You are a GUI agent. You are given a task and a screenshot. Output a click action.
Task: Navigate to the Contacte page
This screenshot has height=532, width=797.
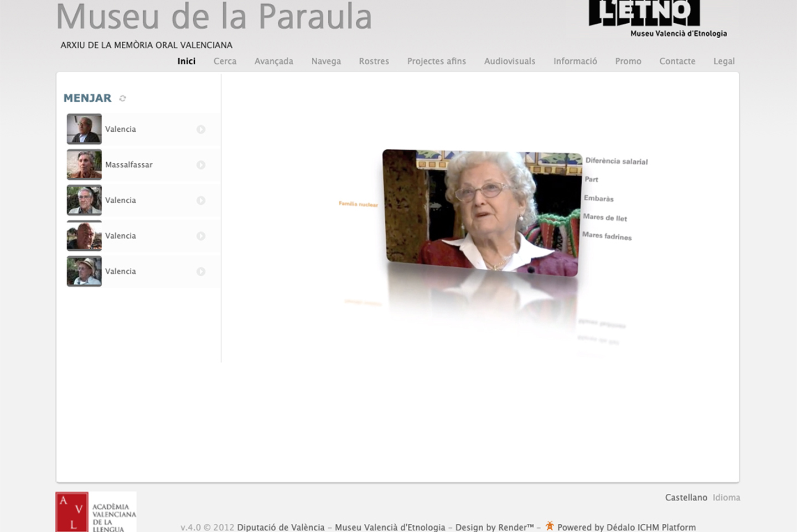(x=677, y=61)
